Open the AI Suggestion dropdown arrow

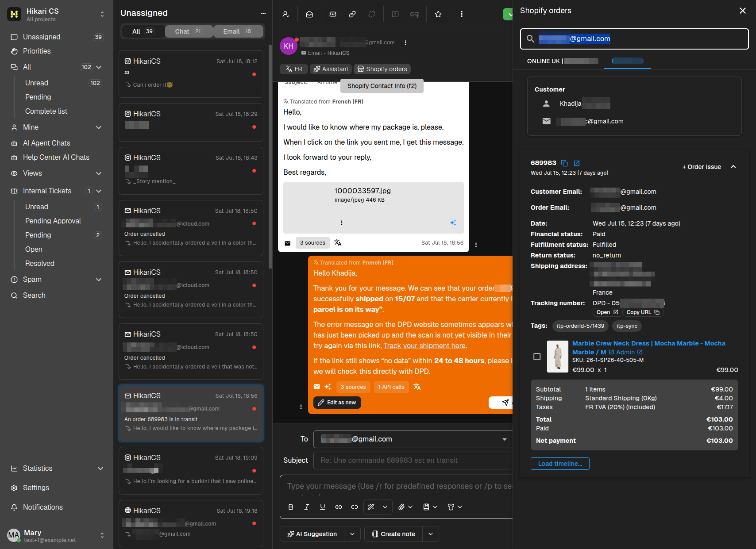point(352,534)
